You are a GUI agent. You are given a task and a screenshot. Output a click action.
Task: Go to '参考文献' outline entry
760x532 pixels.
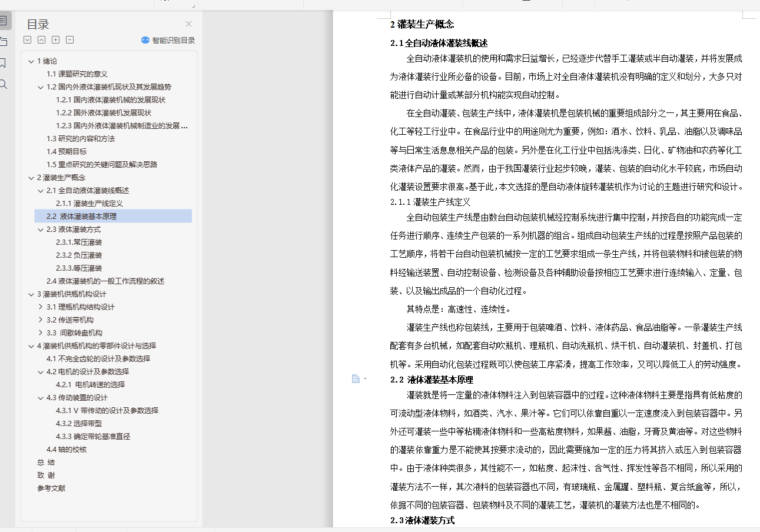click(51, 488)
